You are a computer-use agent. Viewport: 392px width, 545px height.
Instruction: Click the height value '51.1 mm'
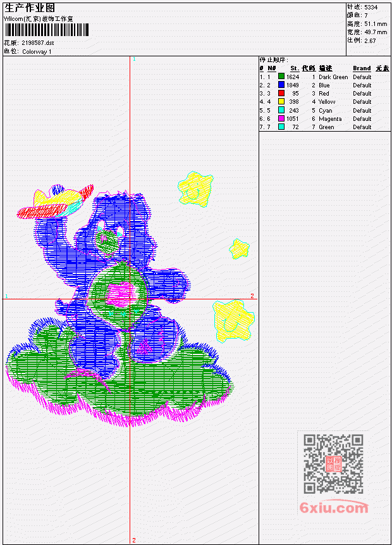[376, 24]
